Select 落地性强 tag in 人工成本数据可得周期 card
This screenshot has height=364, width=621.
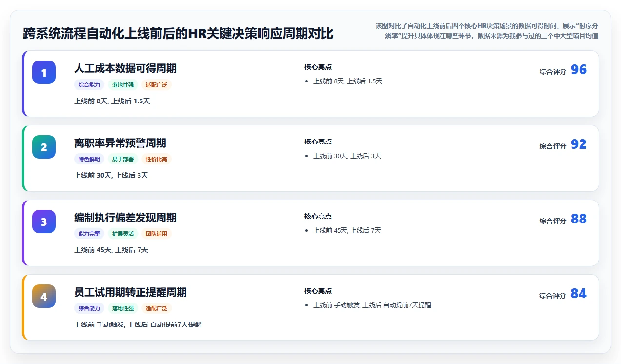pyautogui.click(x=123, y=85)
